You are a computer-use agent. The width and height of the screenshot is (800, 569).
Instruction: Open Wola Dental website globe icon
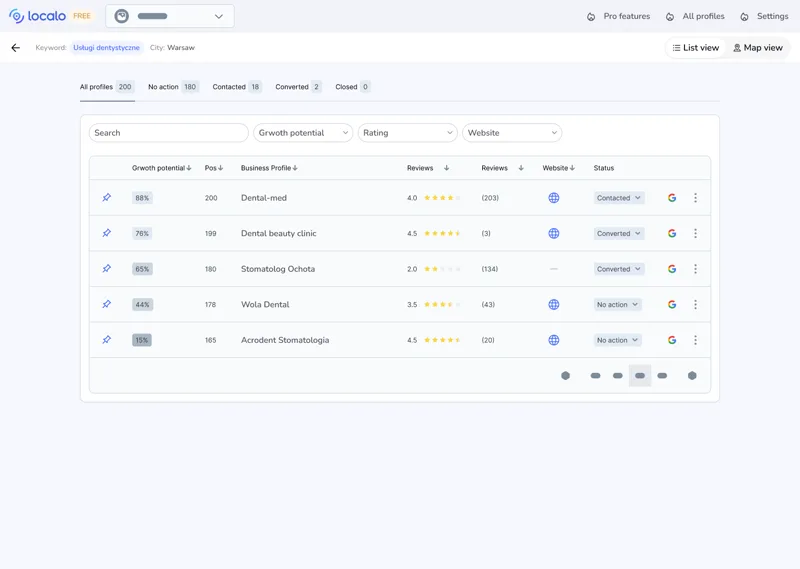554,304
